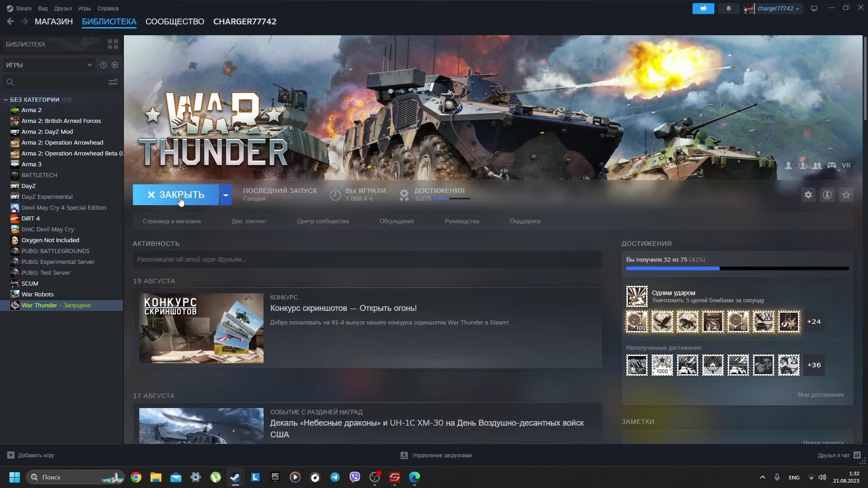View the locked 1000 star achievement
868x488 pixels.
pos(662,365)
